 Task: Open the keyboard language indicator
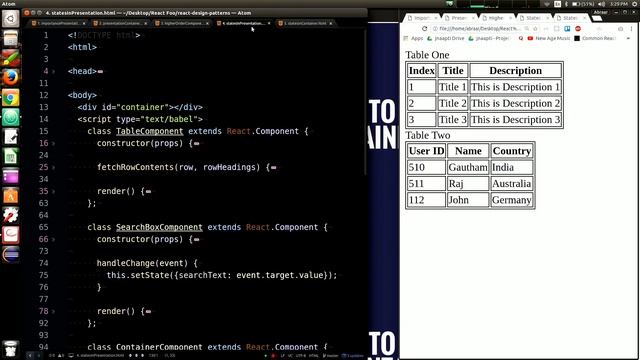coord(558,4)
